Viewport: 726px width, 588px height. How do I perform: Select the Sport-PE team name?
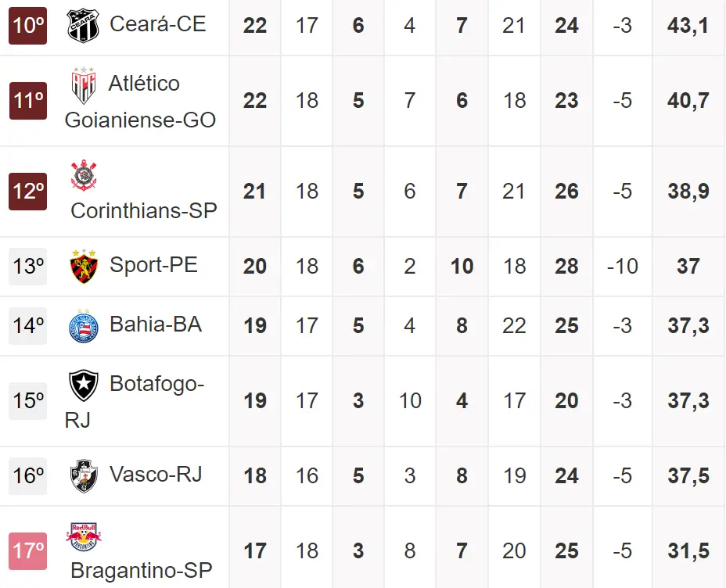pyautogui.click(x=153, y=265)
